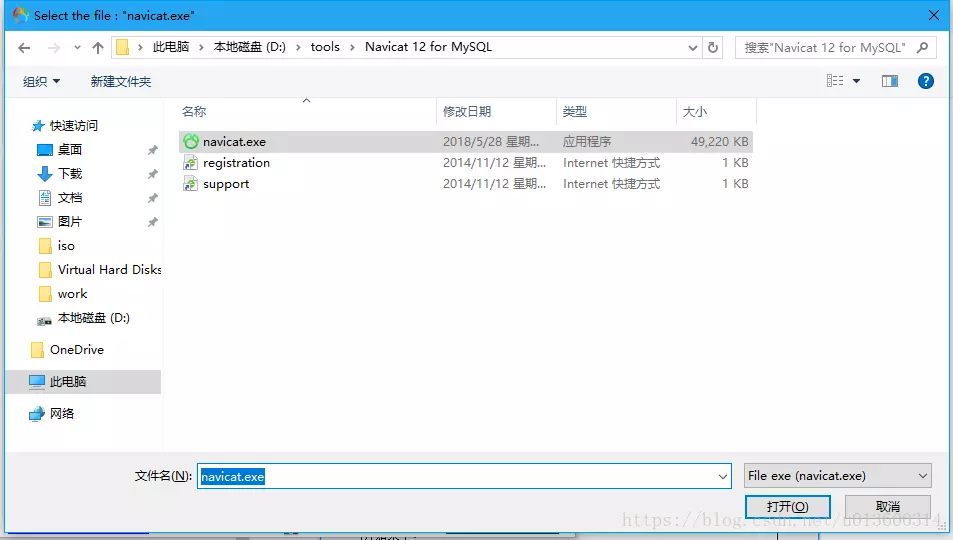Close the Select the file dialog
This screenshot has height=540, width=953.
point(934,15)
